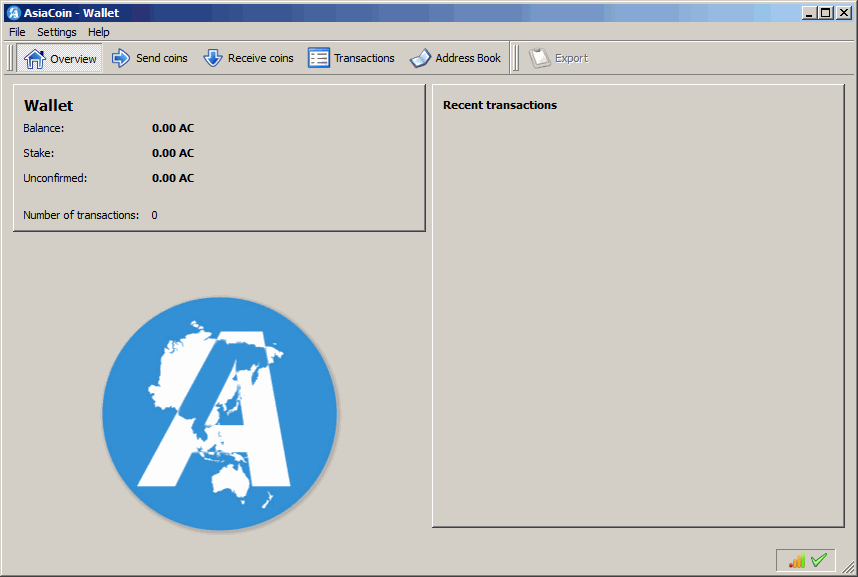Go to the Receive coins page
Screen dimensions: 858x577
click(x=248, y=58)
